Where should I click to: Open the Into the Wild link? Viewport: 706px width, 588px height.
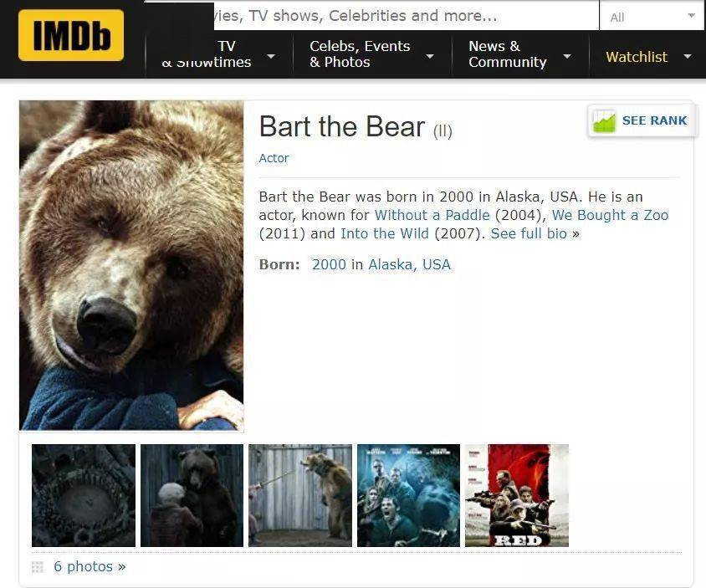[385, 233]
